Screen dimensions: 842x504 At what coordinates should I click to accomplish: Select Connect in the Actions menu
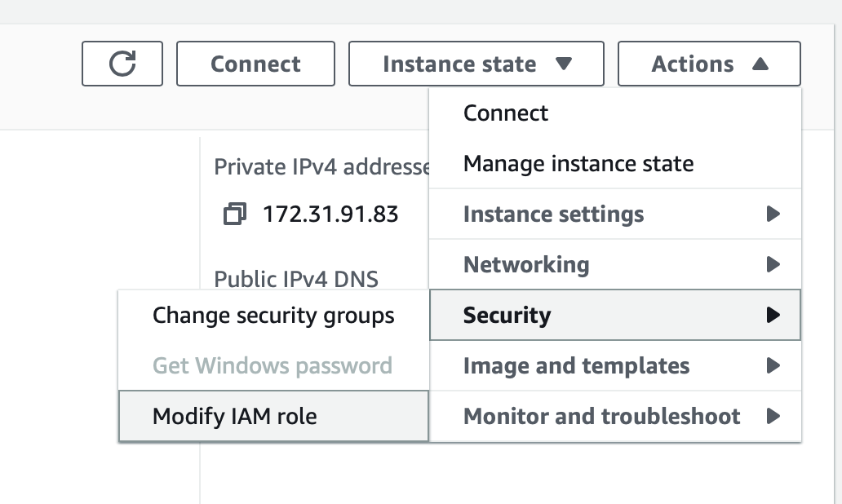coord(615,113)
